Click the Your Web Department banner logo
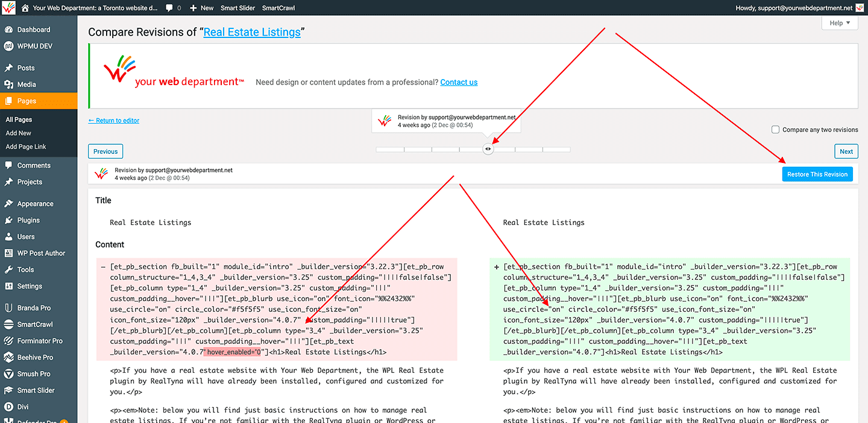This screenshot has height=423, width=868. [x=174, y=71]
